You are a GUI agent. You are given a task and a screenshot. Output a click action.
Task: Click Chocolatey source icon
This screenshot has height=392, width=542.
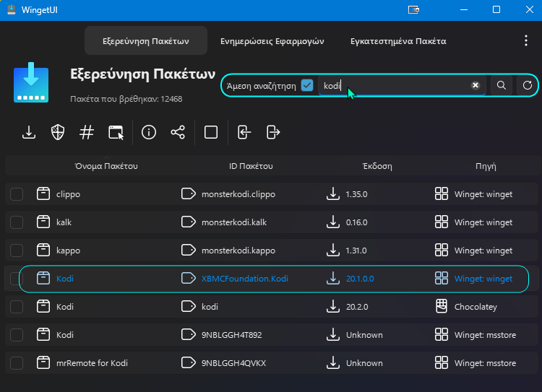click(x=442, y=306)
